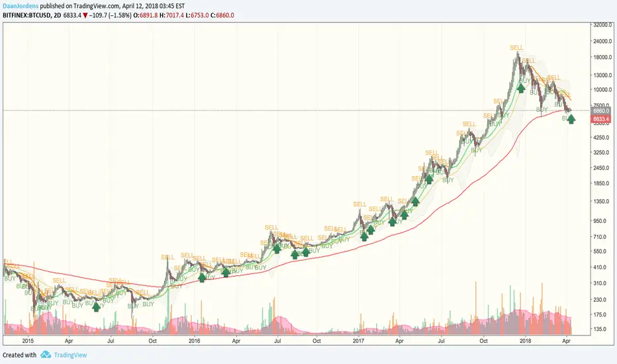Click the open value O:6891.8

(x=146, y=15)
